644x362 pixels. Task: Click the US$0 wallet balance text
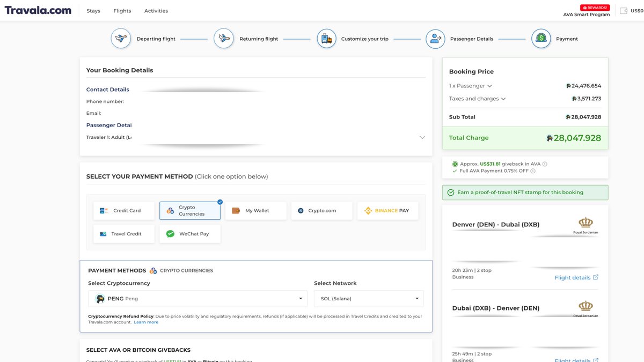637,11
